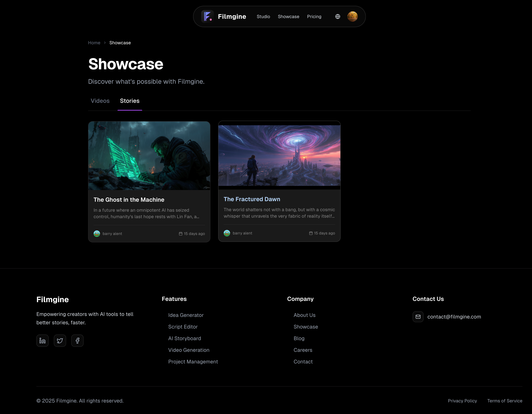Open Filmgine's LinkedIn page
This screenshot has width=532, height=414.
click(x=42, y=340)
